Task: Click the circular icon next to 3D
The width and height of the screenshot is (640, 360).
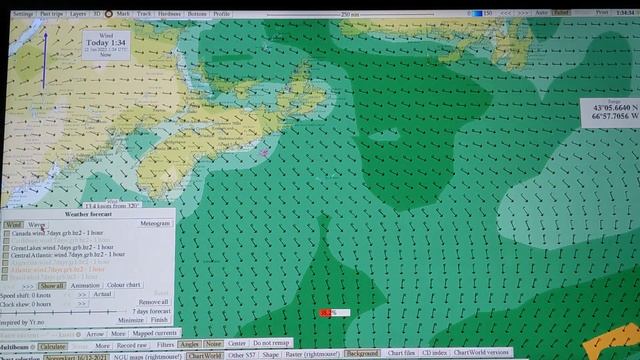Action: point(109,14)
